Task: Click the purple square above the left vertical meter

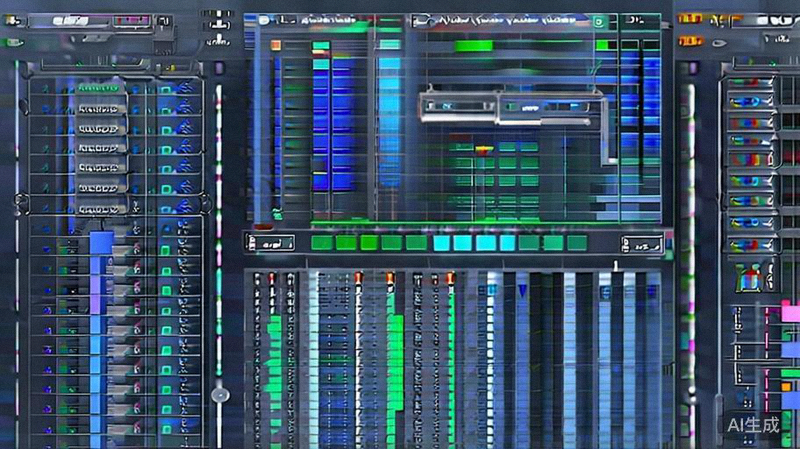Action: 219,68
